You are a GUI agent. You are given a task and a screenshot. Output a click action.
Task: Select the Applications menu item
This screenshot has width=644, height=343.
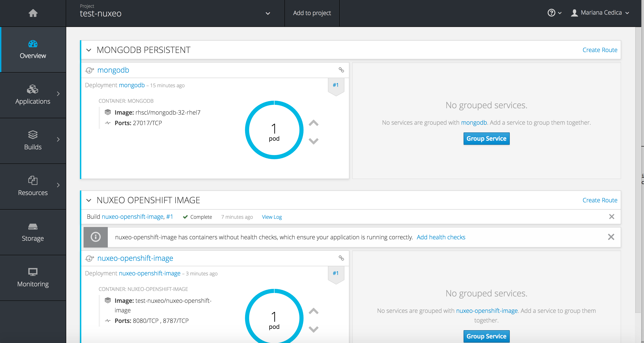(x=33, y=95)
